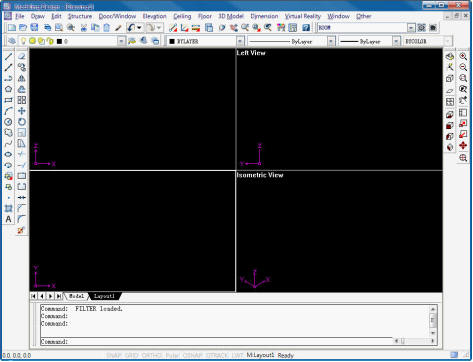Select the Spline curve tool

[8, 143]
